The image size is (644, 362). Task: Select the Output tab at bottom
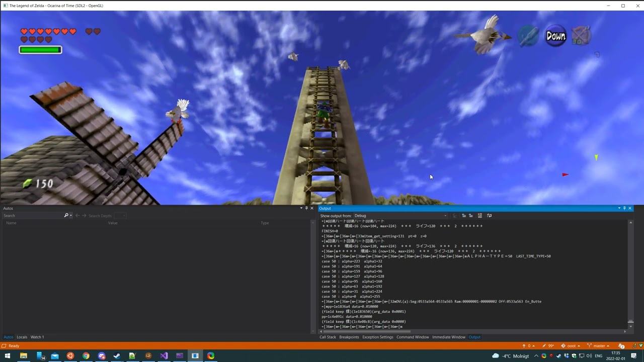(x=474, y=337)
